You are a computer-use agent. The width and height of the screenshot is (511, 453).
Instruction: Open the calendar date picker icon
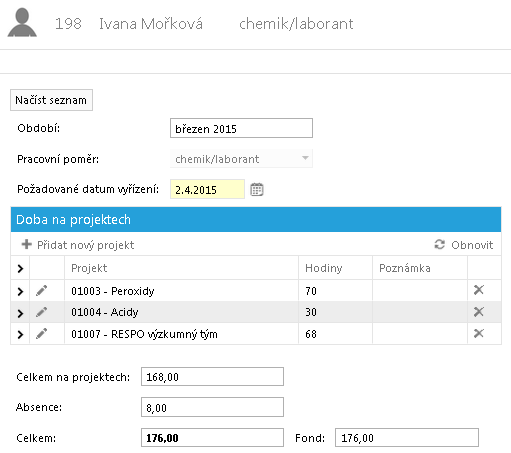[257, 190]
